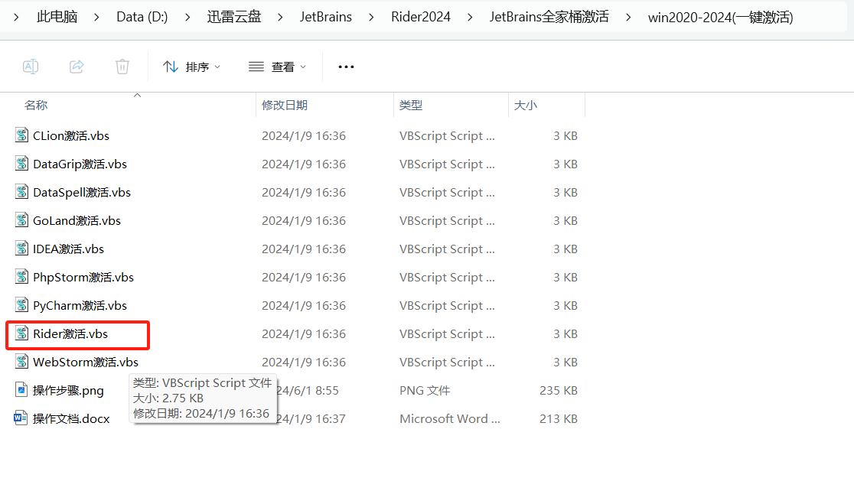Expand chevron after Rider2024 breadcrumb
854x504 pixels.
click(x=470, y=18)
